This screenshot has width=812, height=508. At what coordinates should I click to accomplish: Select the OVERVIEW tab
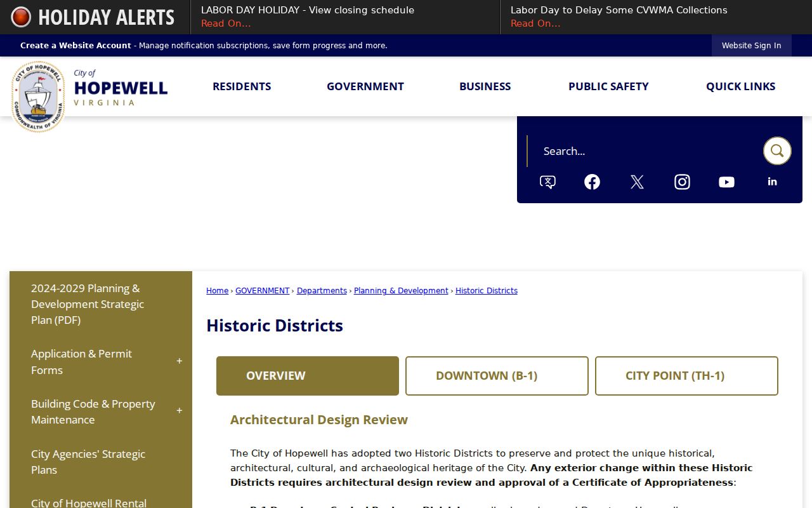coord(308,376)
